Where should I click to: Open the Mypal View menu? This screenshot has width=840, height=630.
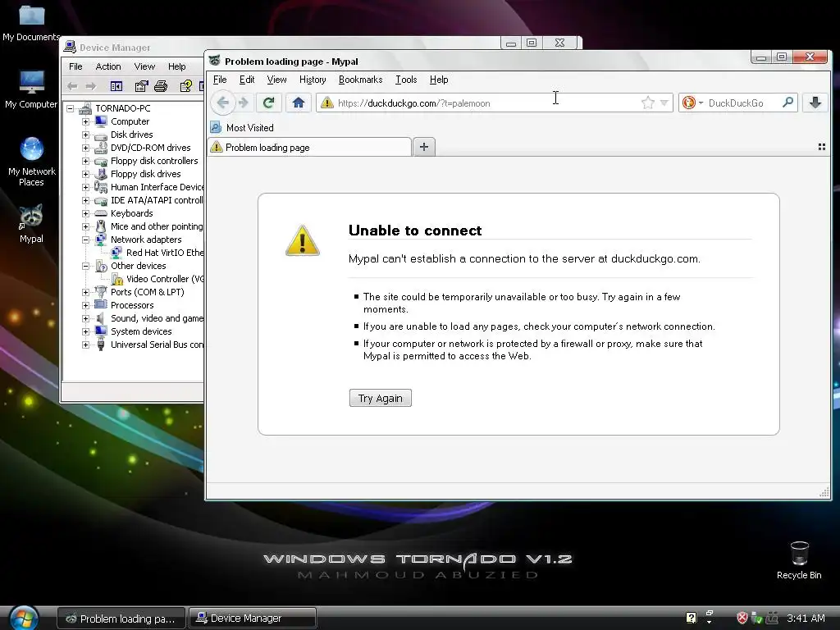tap(276, 80)
